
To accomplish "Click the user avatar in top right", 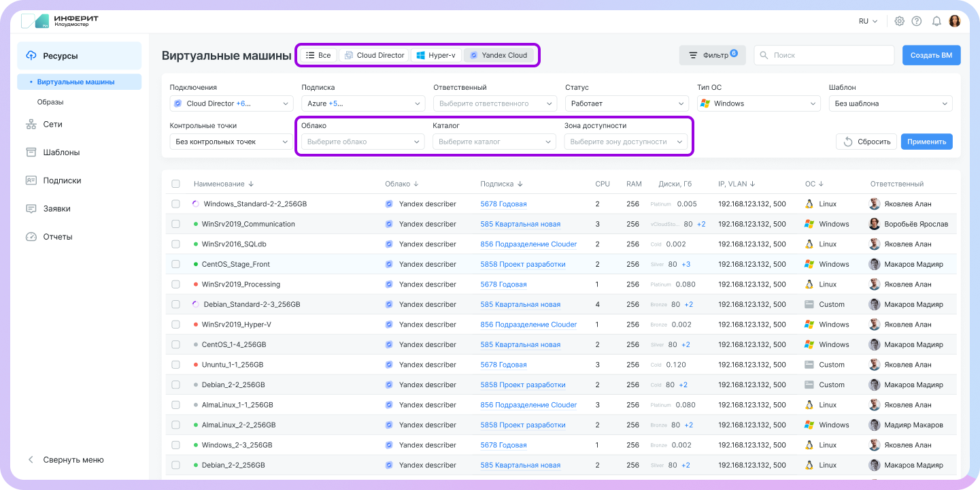I will [x=955, y=21].
